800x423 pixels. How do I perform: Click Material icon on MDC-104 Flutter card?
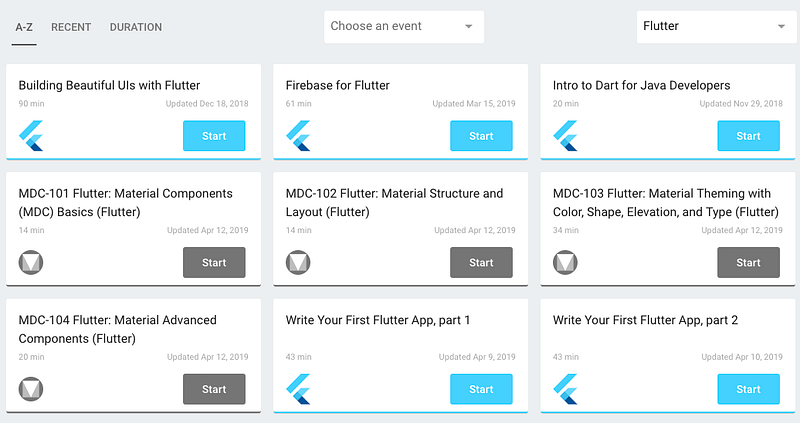(32, 389)
